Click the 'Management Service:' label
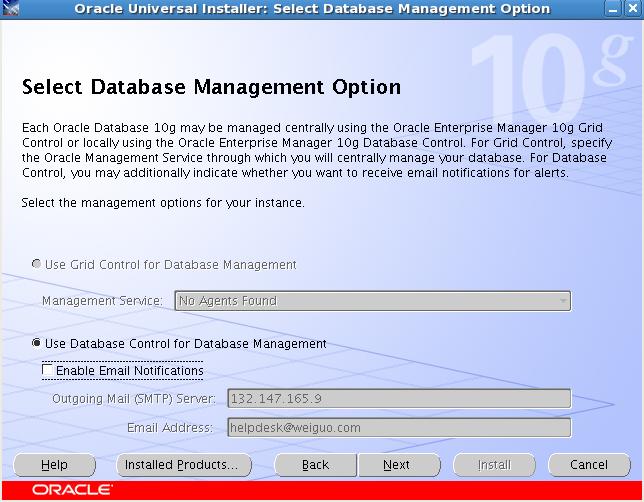Image resolution: width=644 pixels, height=502 pixels. pyautogui.click(x=102, y=301)
